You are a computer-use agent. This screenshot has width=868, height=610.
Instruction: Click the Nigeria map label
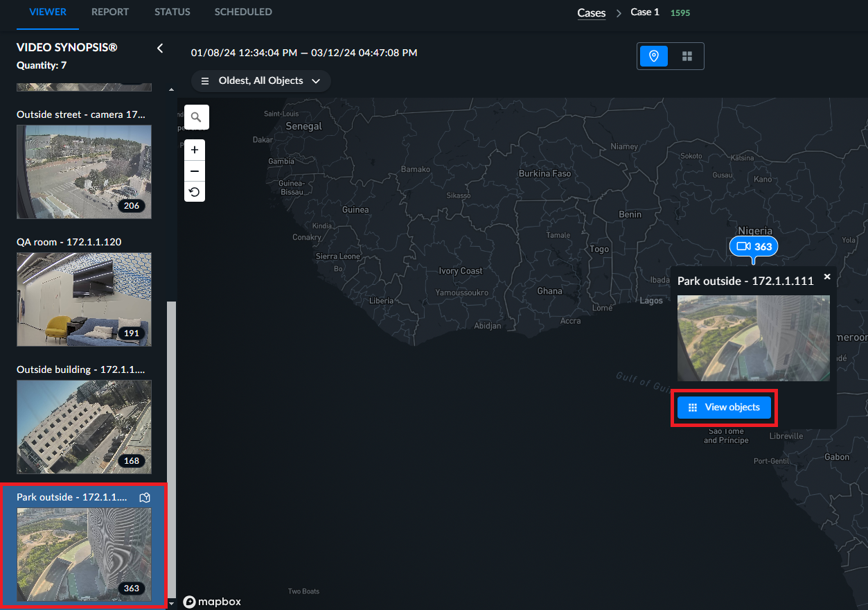pyautogui.click(x=755, y=231)
